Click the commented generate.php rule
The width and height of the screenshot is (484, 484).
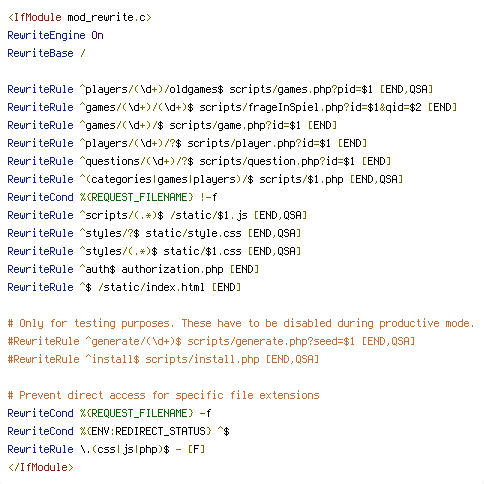point(211,341)
